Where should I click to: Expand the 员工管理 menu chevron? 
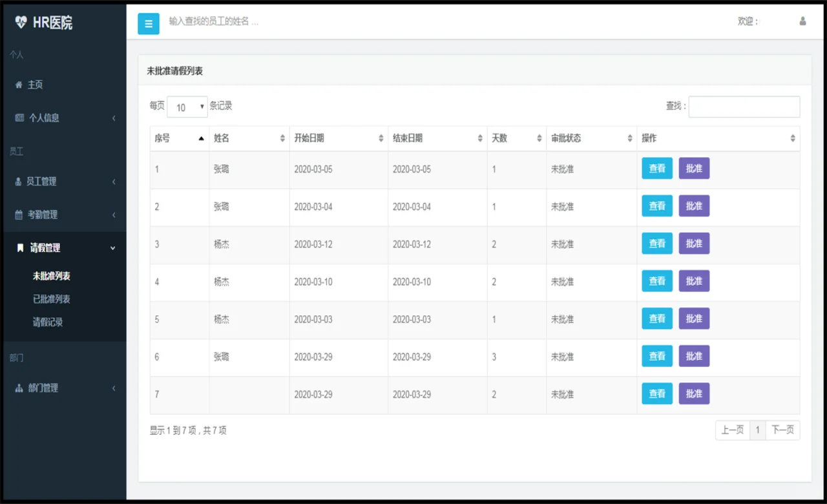(x=114, y=182)
